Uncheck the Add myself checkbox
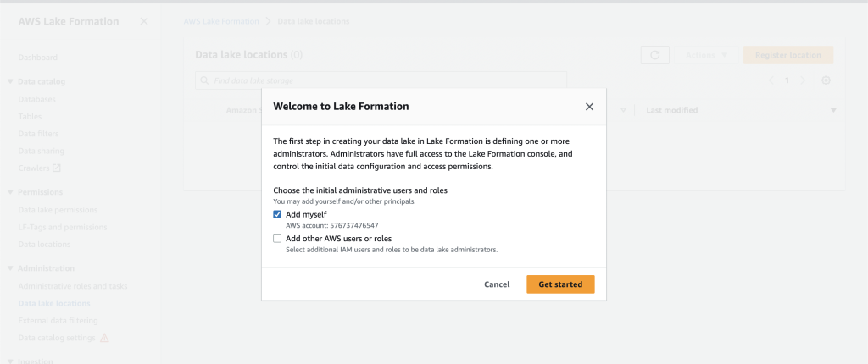868x364 pixels. click(277, 215)
